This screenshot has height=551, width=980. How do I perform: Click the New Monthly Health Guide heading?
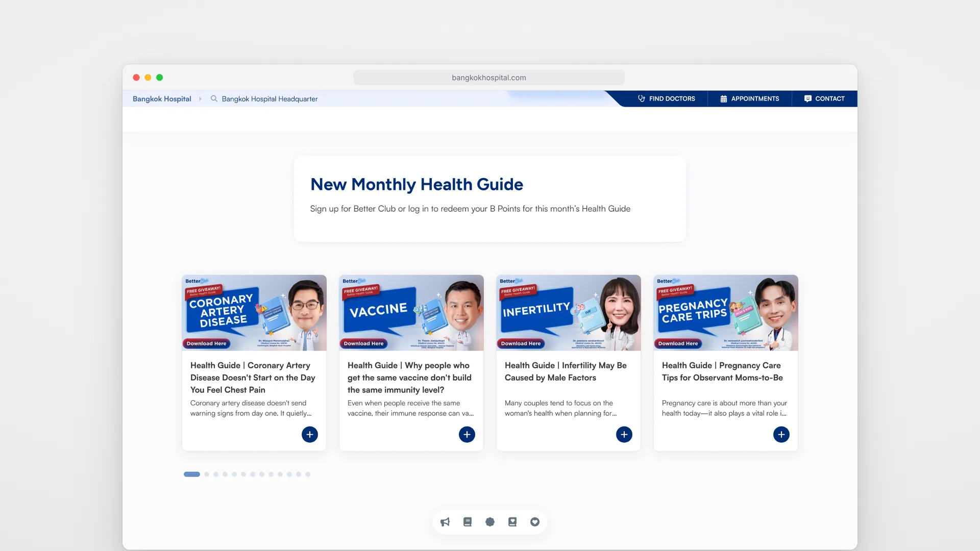(416, 184)
